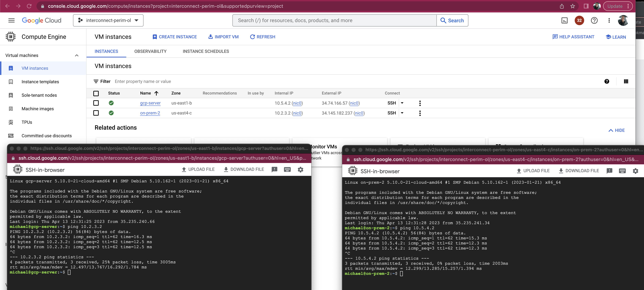Viewport: 644px width, 290px height.
Task: Open the interconnect-perim-ol project picker
Action: tap(108, 20)
